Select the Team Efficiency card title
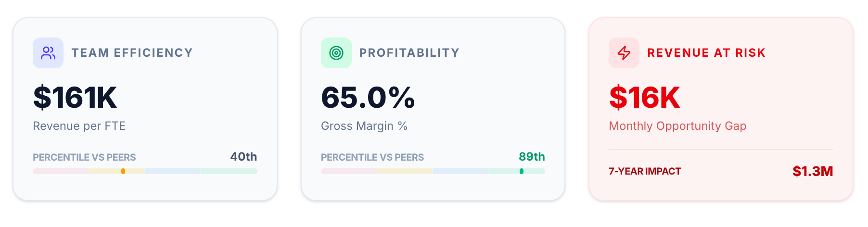Screen dimensions: 868x227 tap(132, 53)
